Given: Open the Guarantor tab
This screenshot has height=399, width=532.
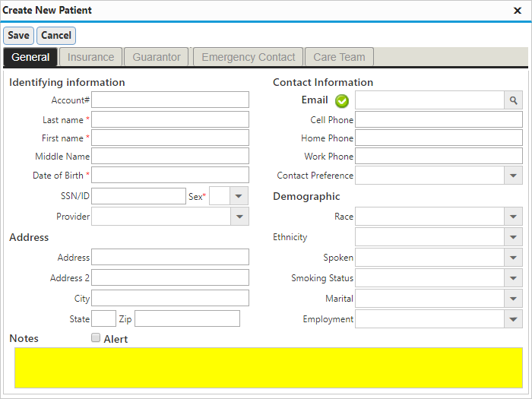Looking at the screenshot, I should coord(157,57).
